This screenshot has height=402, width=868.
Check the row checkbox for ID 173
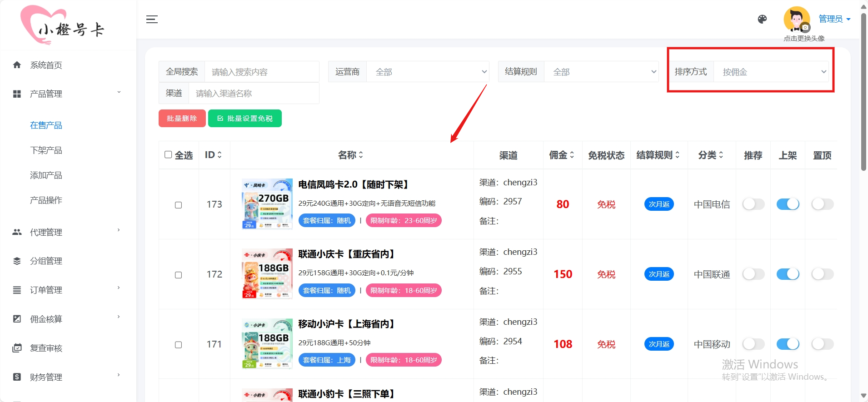(x=179, y=205)
